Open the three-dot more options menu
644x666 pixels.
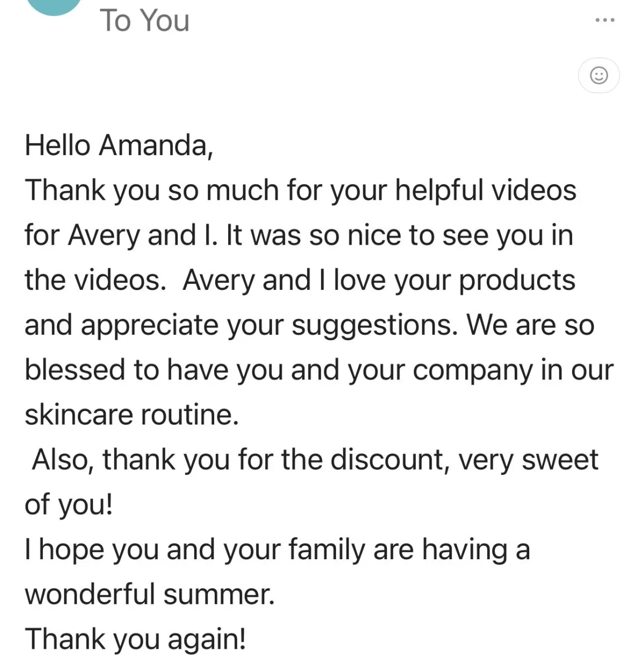(x=605, y=20)
